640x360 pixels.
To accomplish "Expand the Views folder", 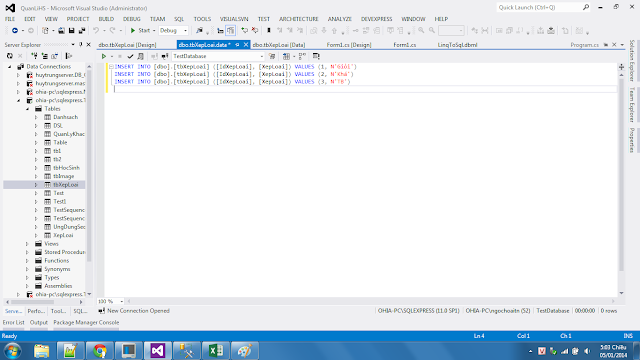I will coord(27,244).
